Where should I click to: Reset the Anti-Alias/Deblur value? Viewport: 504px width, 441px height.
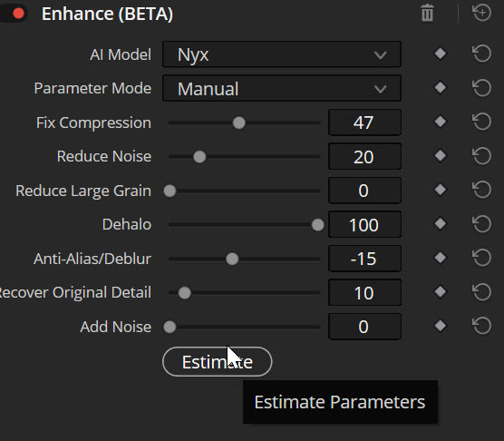[482, 258]
